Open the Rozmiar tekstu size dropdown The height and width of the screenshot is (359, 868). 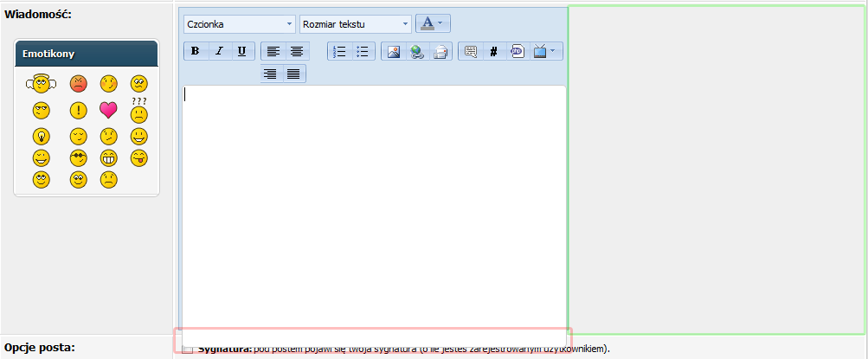tap(356, 24)
